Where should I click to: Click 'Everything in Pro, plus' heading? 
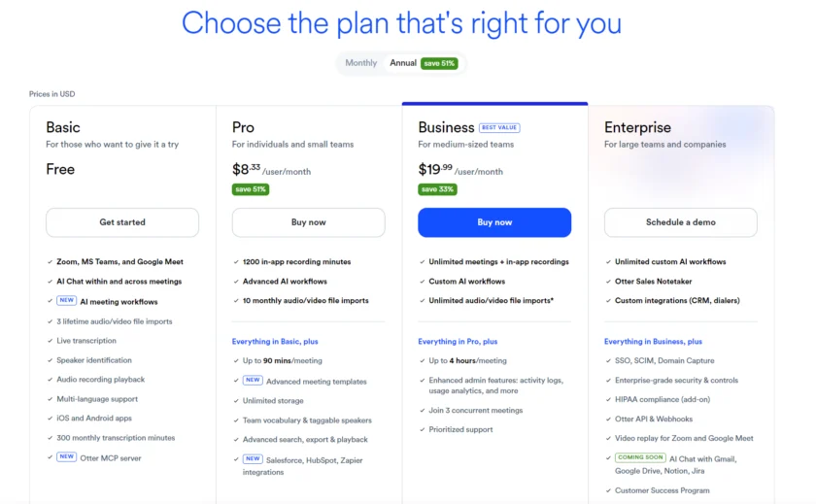pyautogui.click(x=458, y=342)
